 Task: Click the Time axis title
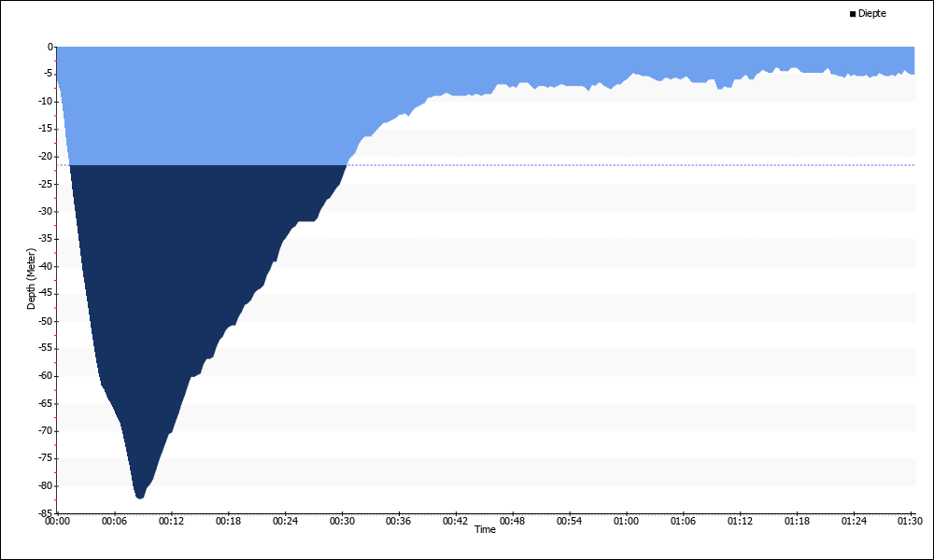[x=485, y=529]
